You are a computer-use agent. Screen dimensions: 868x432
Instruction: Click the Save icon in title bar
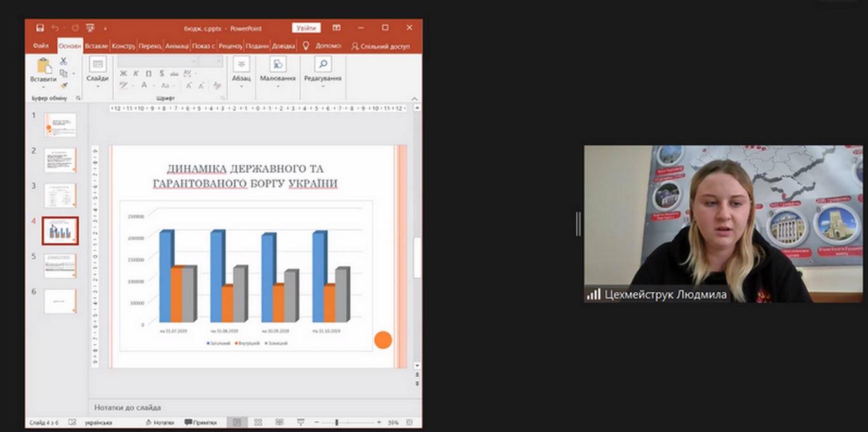point(40,28)
